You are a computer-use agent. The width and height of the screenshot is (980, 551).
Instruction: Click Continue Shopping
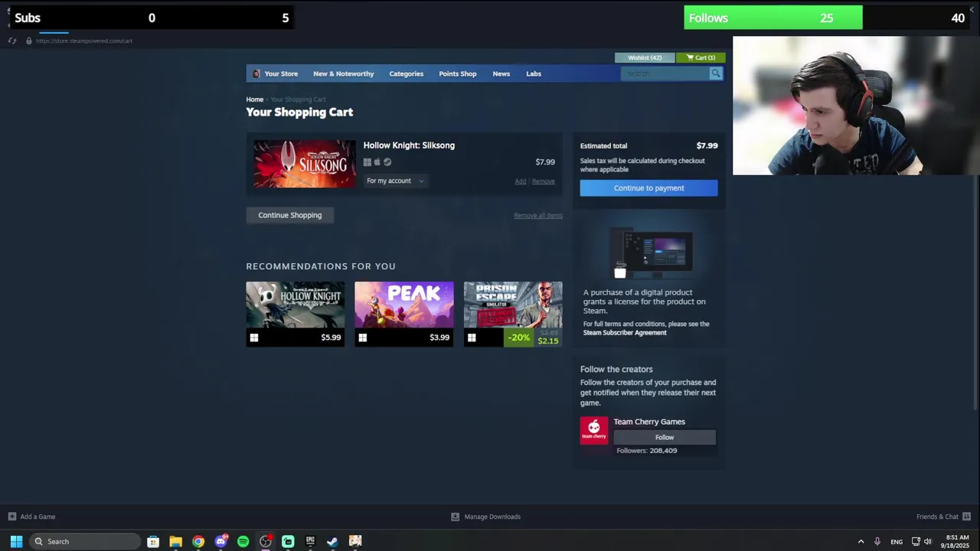click(x=289, y=215)
